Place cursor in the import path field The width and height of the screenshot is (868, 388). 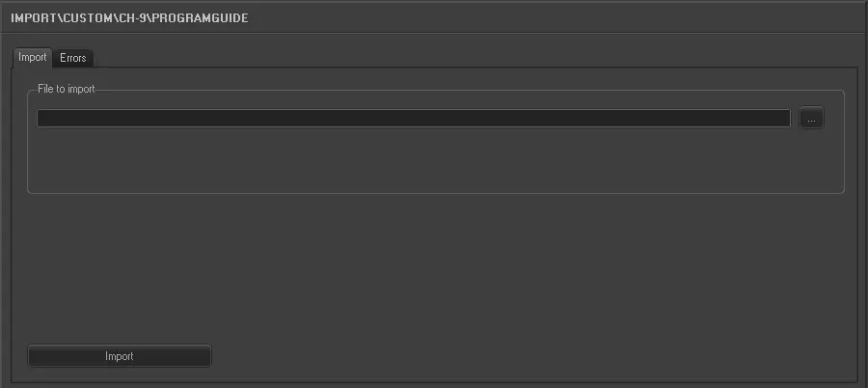413,119
